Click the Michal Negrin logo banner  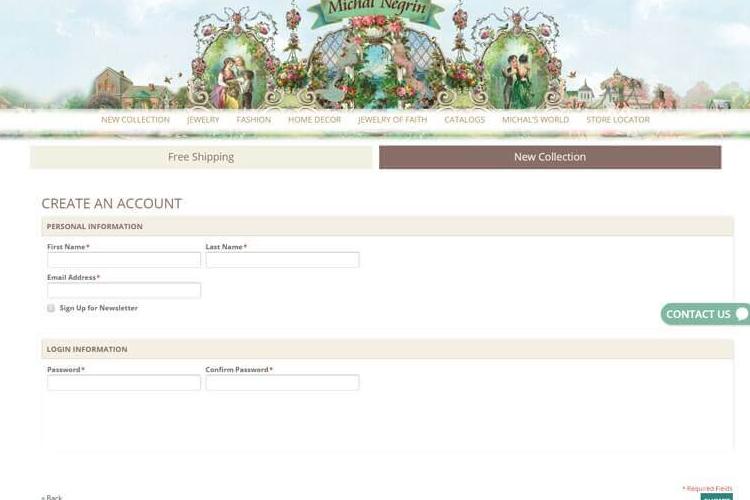click(x=376, y=11)
